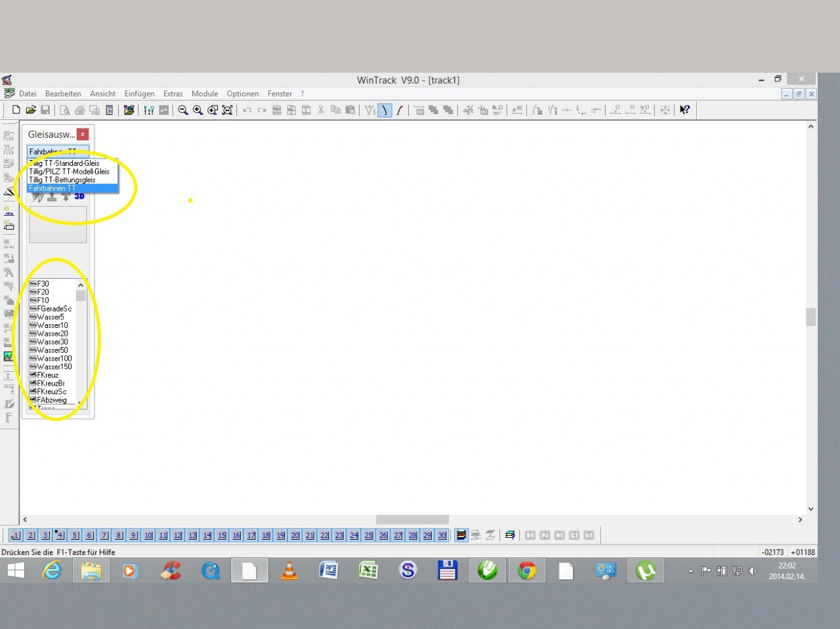Open the Einfügen menu
840x629 pixels.
point(139,94)
